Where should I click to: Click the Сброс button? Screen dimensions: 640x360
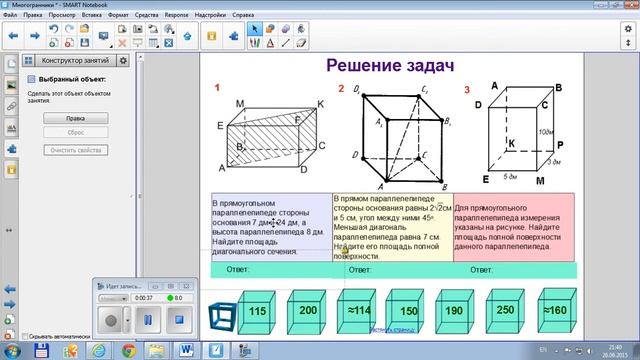[x=76, y=133]
